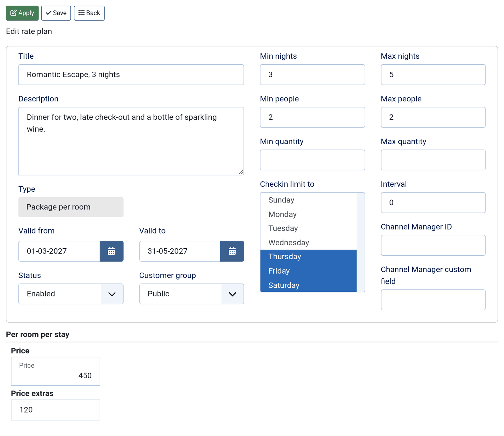
Task: Select Monday in Checkin limit list
Action: pyautogui.click(x=308, y=214)
